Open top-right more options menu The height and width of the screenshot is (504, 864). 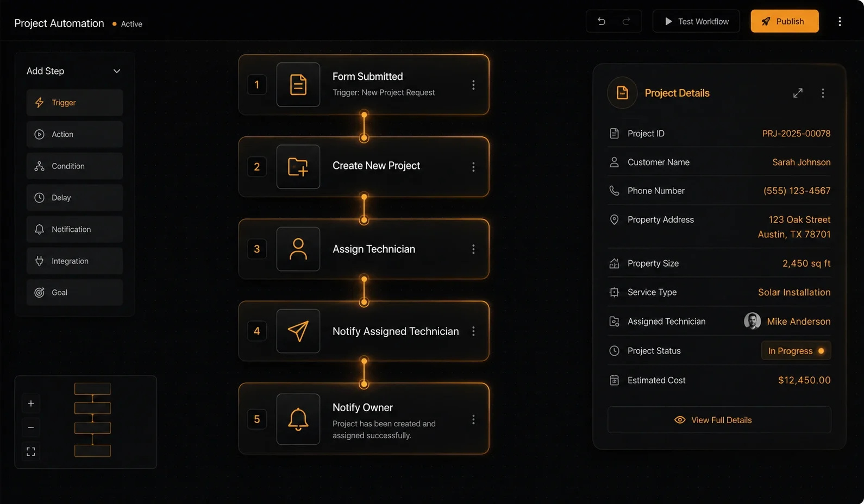pos(840,21)
